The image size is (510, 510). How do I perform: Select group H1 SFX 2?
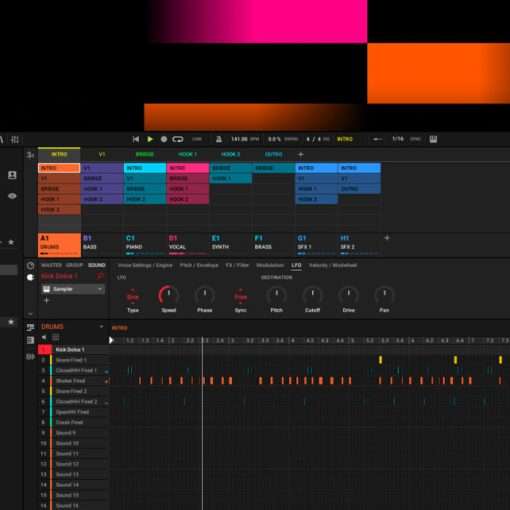[x=359, y=245]
